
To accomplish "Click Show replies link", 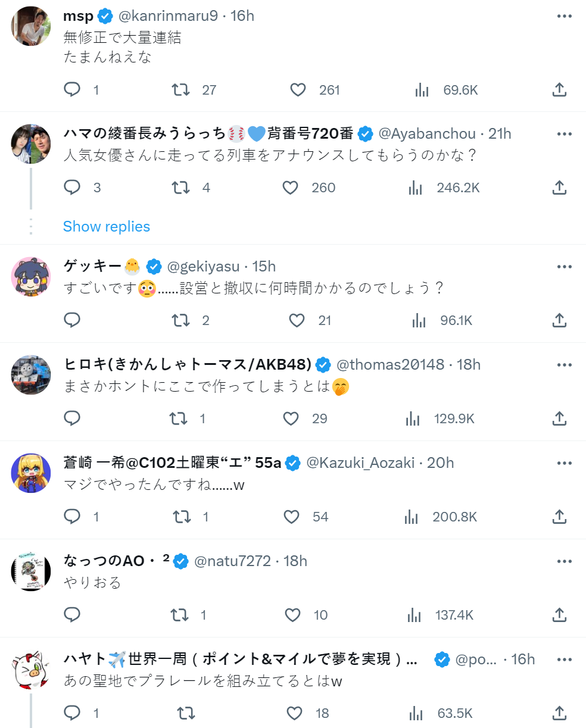I will 106,227.
